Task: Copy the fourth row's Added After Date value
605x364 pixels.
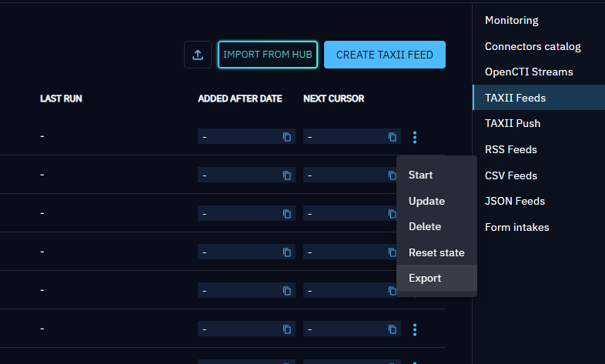Action: click(x=286, y=252)
